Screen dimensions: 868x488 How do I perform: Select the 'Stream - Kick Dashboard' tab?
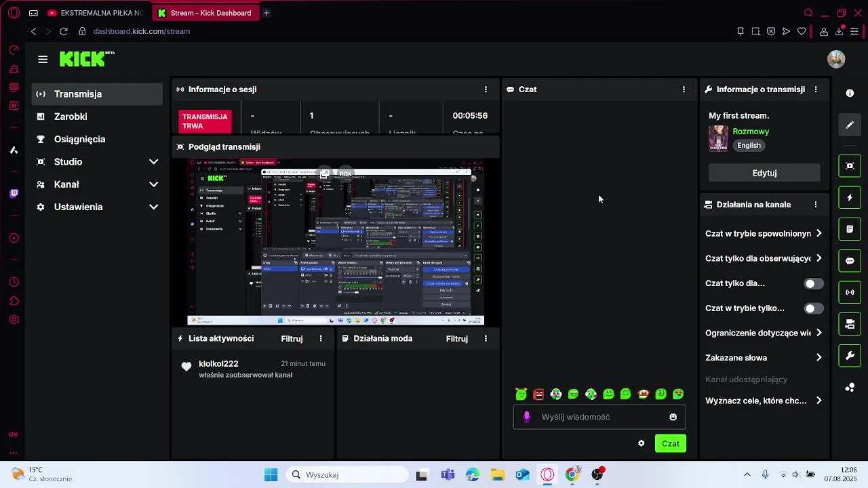pyautogui.click(x=205, y=13)
